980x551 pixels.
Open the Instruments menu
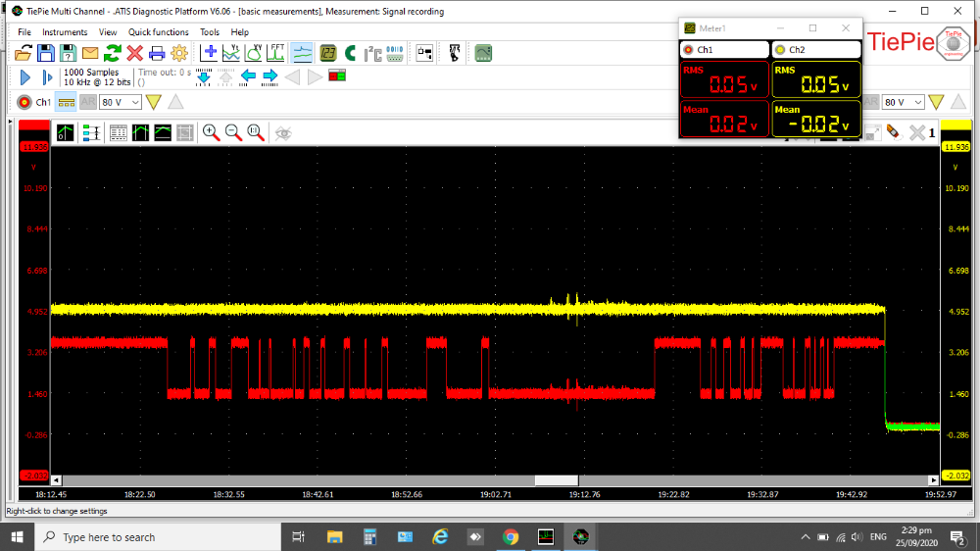65,32
